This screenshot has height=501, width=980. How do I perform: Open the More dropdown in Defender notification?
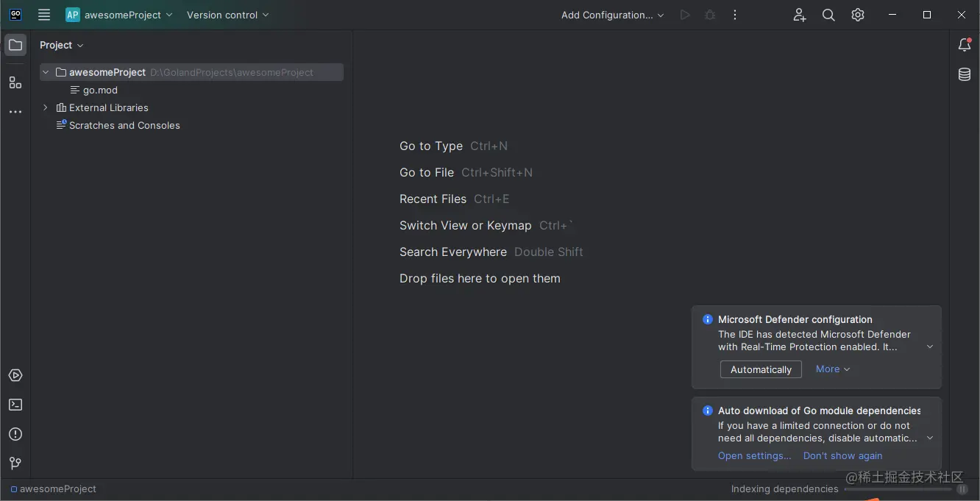click(x=833, y=369)
